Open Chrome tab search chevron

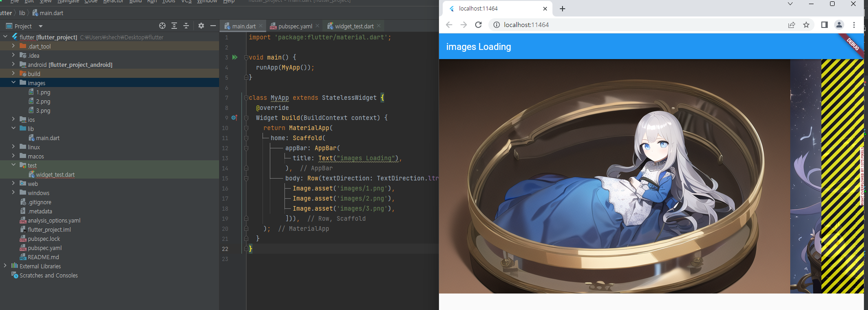[x=790, y=4]
